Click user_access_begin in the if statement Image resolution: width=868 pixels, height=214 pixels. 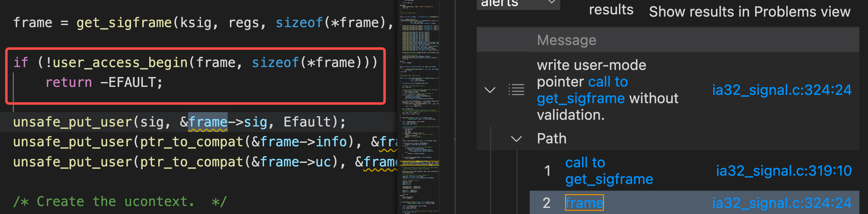(120, 63)
